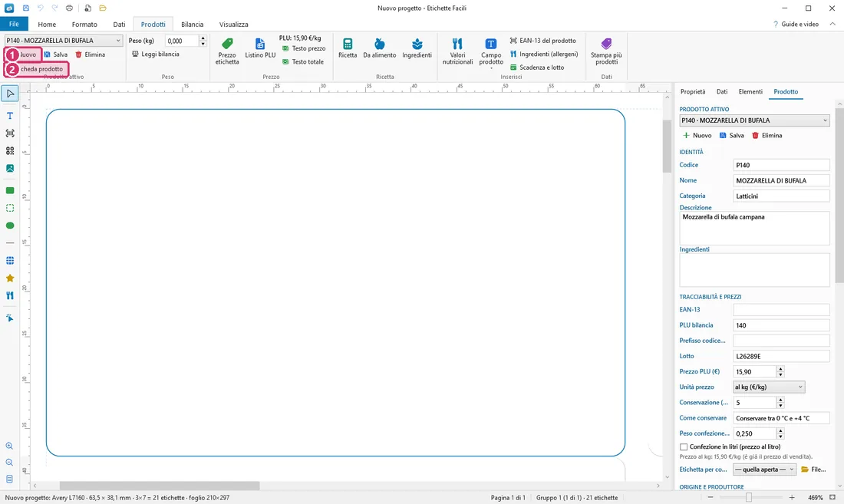Select the barcode tool in left toolbar

pyautogui.click(x=10, y=133)
